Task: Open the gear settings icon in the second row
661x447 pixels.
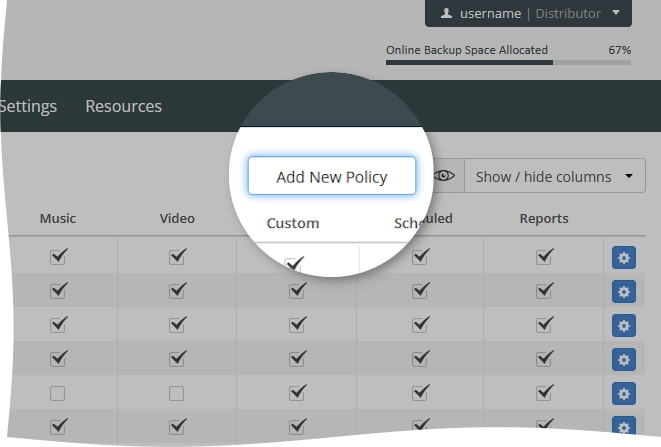Action: click(x=624, y=292)
